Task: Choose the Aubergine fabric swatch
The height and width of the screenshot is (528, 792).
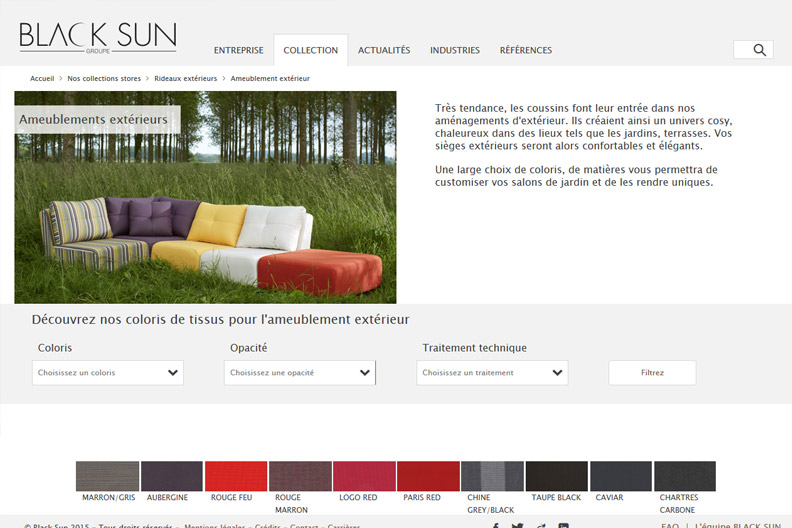Action: click(172, 476)
